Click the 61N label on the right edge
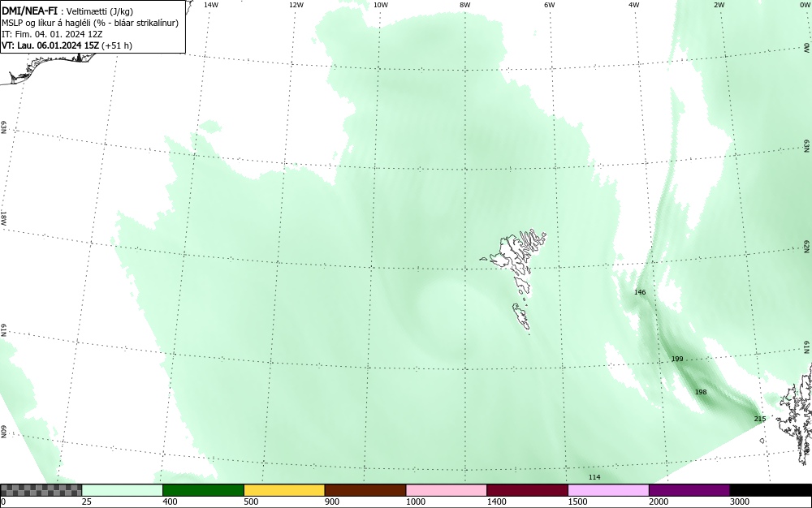The height and width of the screenshot is (508, 812). pyautogui.click(x=807, y=347)
